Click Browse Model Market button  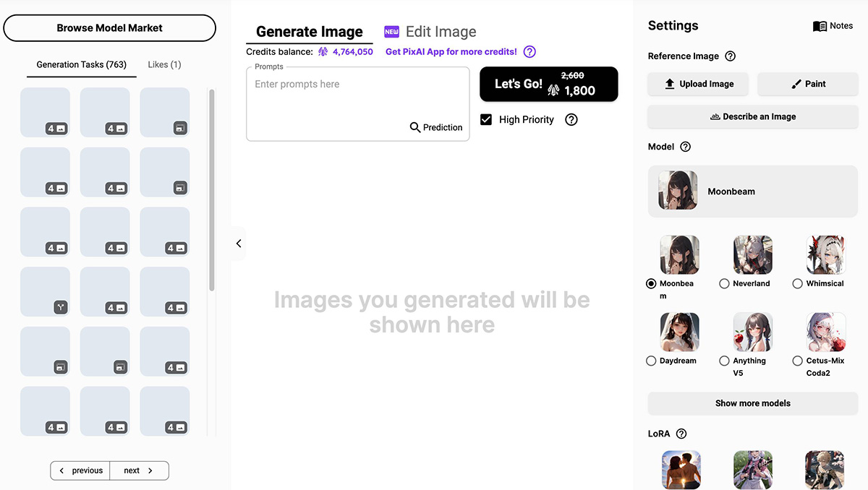110,28
